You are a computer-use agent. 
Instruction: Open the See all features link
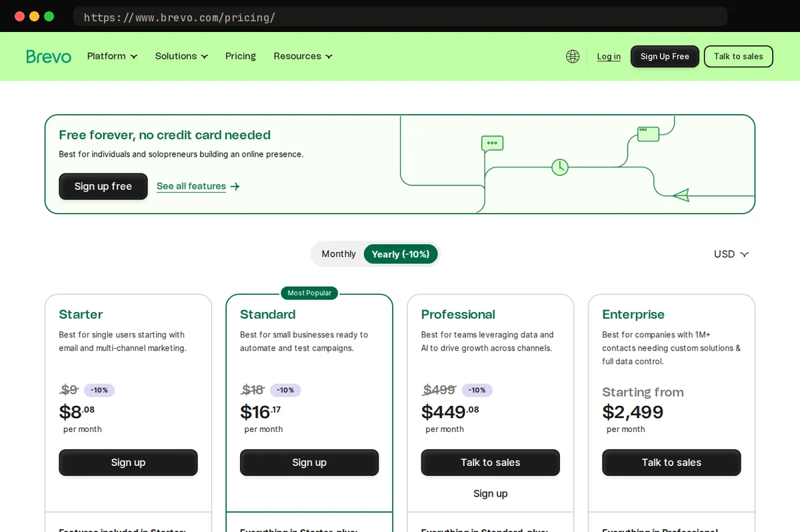click(191, 187)
